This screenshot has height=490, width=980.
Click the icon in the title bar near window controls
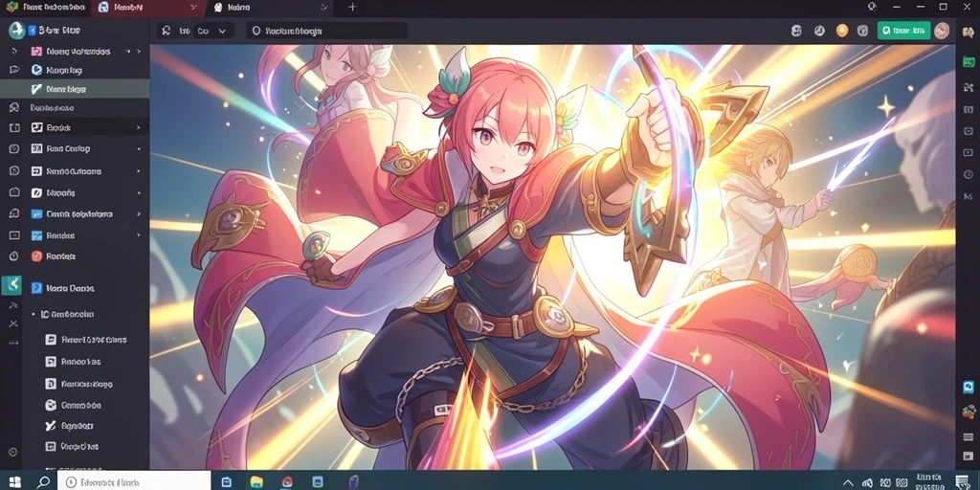pyautogui.click(x=873, y=7)
